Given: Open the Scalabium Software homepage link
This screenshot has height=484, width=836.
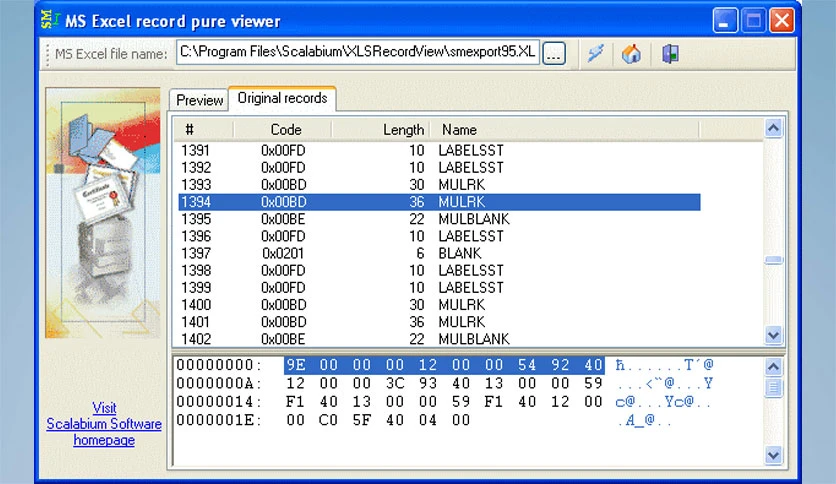Looking at the screenshot, I should click(x=104, y=424).
